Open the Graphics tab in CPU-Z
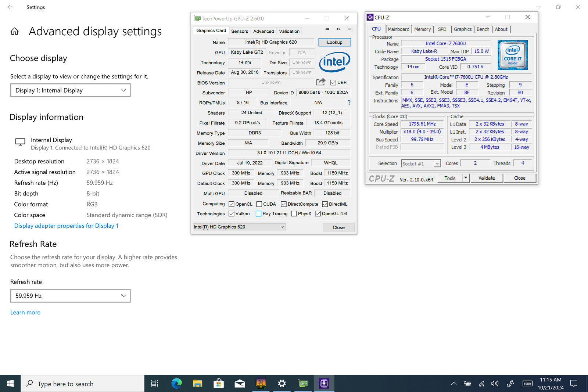The height and width of the screenshot is (392, 588). click(x=463, y=29)
